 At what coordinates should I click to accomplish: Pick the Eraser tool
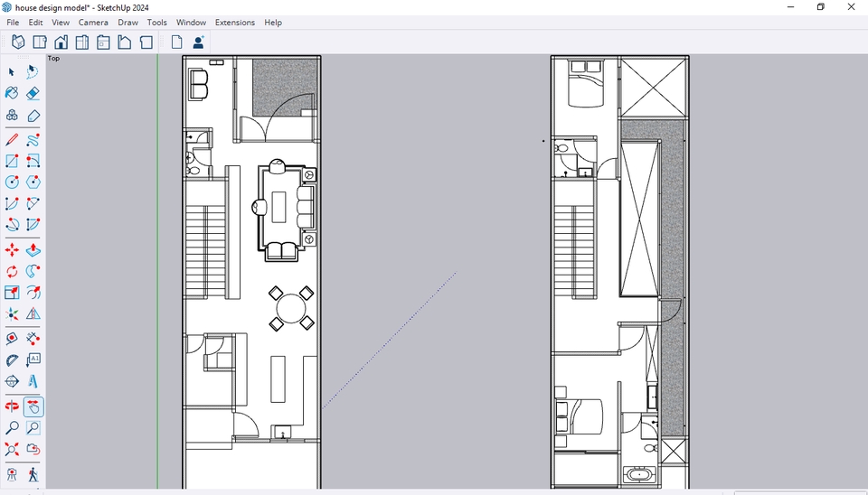click(x=33, y=93)
